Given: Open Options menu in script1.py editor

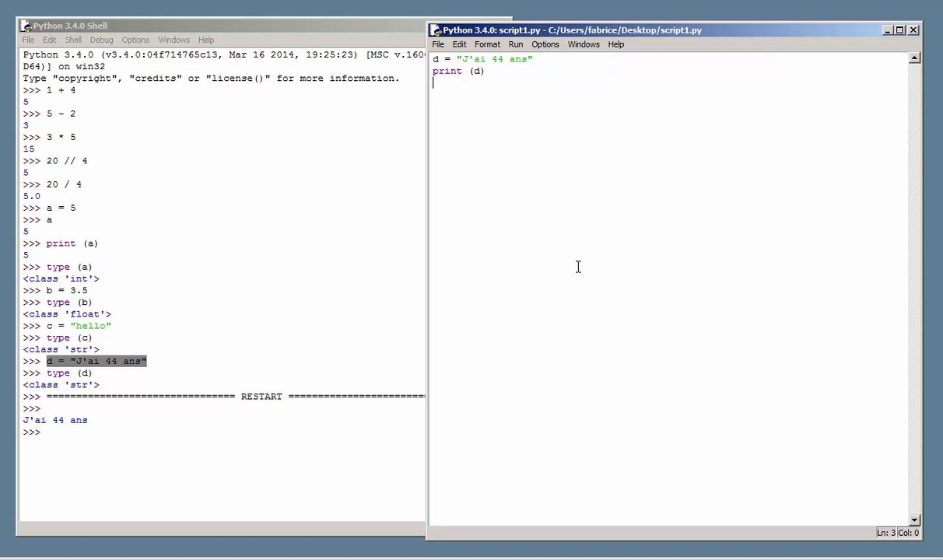Looking at the screenshot, I should click(545, 44).
